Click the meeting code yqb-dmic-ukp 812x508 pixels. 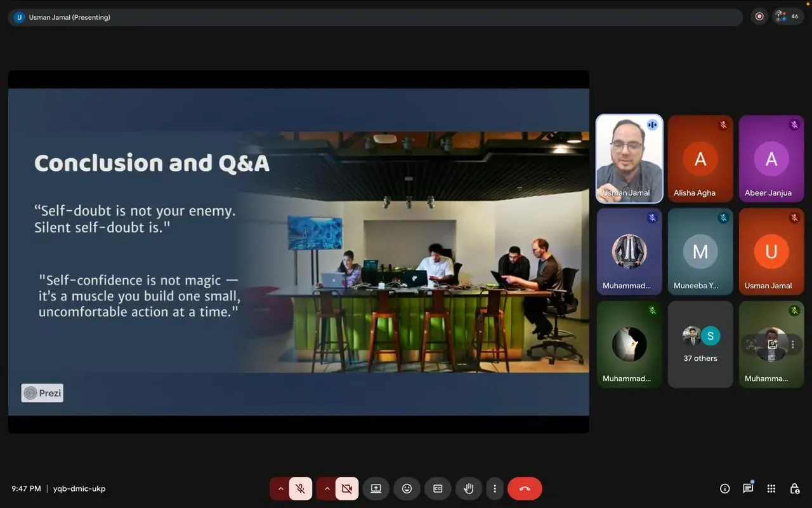tap(79, 489)
